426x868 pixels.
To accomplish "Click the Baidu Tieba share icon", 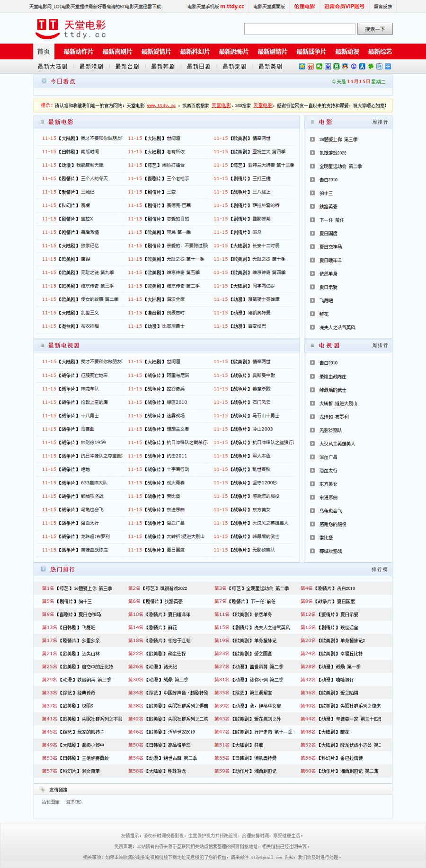I will 379,67.
